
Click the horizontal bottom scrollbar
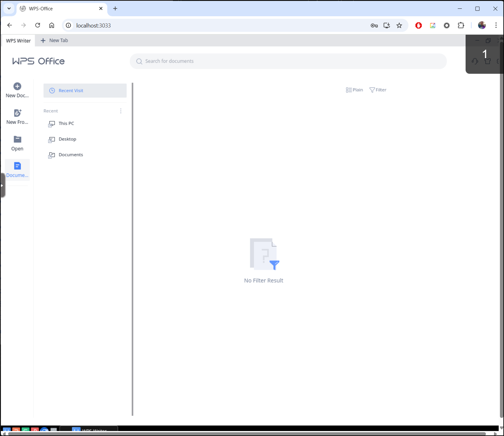(247, 433)
